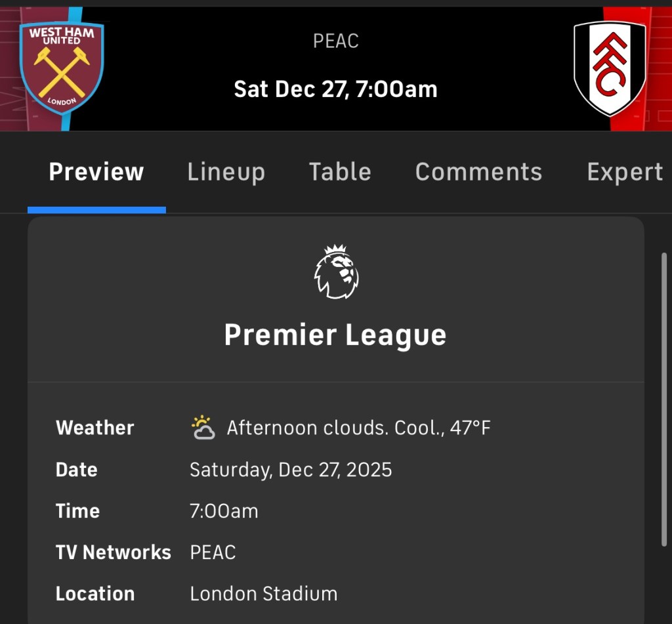Screen dimensions: 672x624
Task: Click the Premier League heading text
Action: click(x=335, y=335)
